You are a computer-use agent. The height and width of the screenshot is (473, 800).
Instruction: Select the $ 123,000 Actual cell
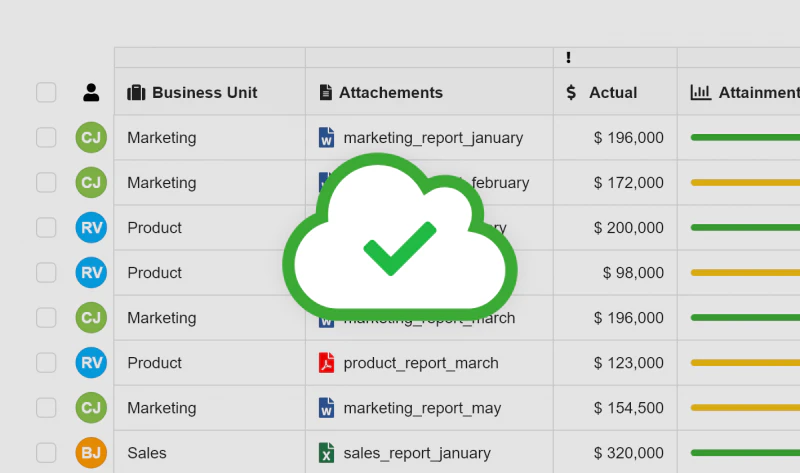click(x=615, y=363)
